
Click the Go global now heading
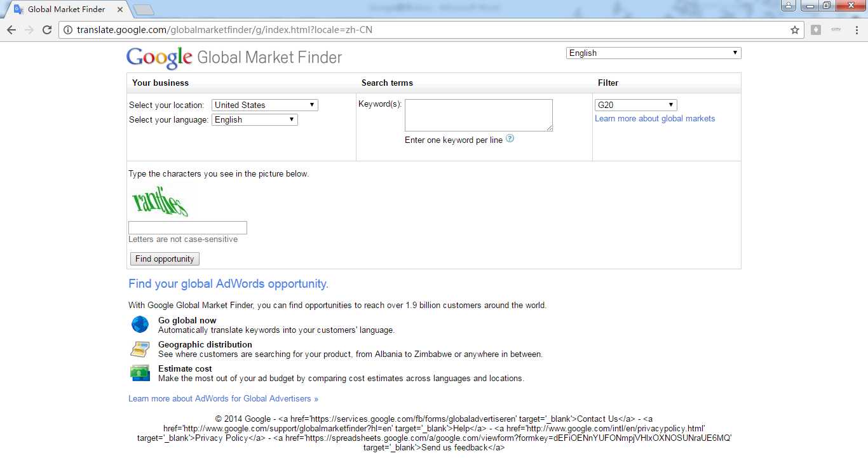point(187,321)
